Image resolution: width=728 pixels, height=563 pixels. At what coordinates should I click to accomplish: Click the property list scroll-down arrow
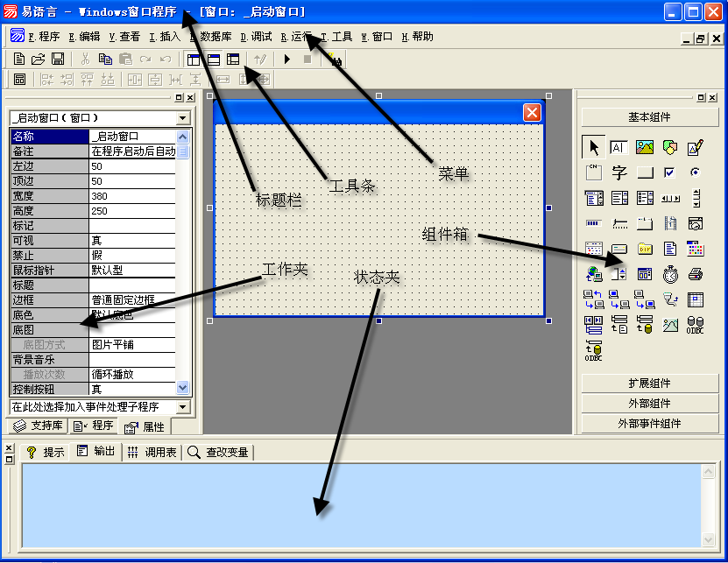click(x=183, y=387)
